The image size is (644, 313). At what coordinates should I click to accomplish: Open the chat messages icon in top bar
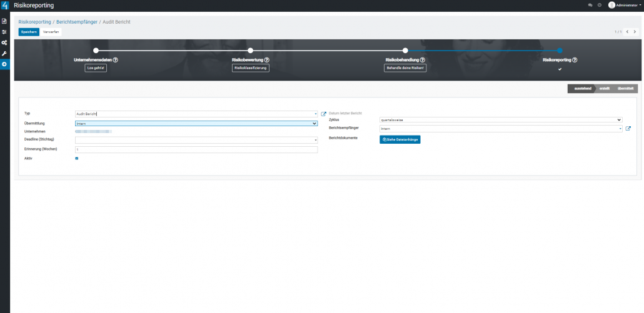[x=590, y=5]
